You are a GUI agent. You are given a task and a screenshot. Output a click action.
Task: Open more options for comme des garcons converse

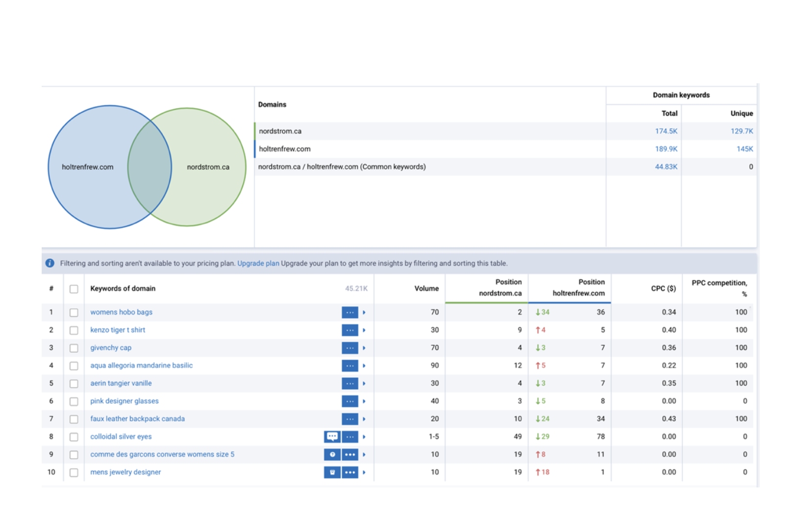pyautogui.click(x=350, y=455)
